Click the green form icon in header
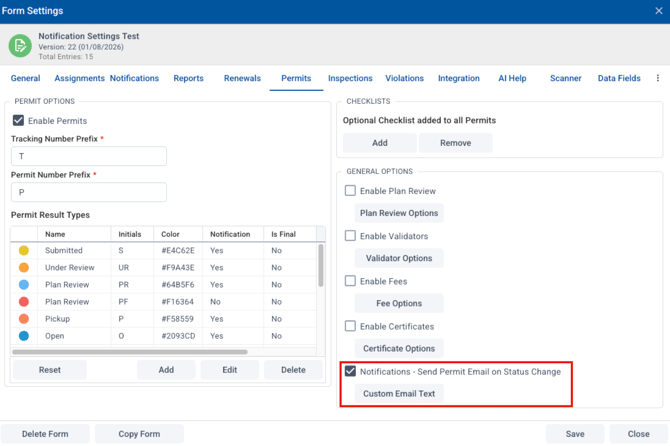Screen dimensions: 670x446 coord(20,46)
